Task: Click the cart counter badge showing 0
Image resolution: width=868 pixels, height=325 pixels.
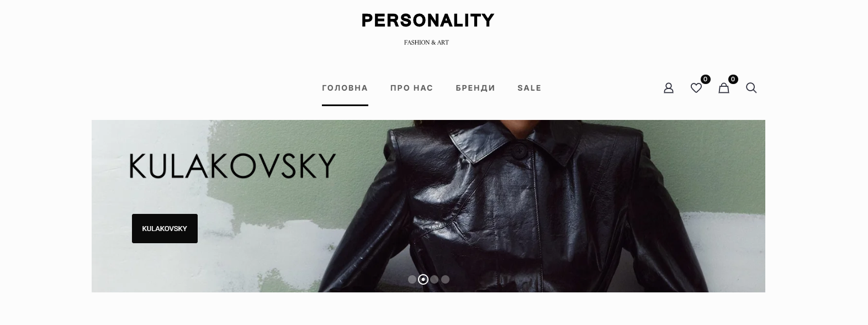Action: (733, 79)
